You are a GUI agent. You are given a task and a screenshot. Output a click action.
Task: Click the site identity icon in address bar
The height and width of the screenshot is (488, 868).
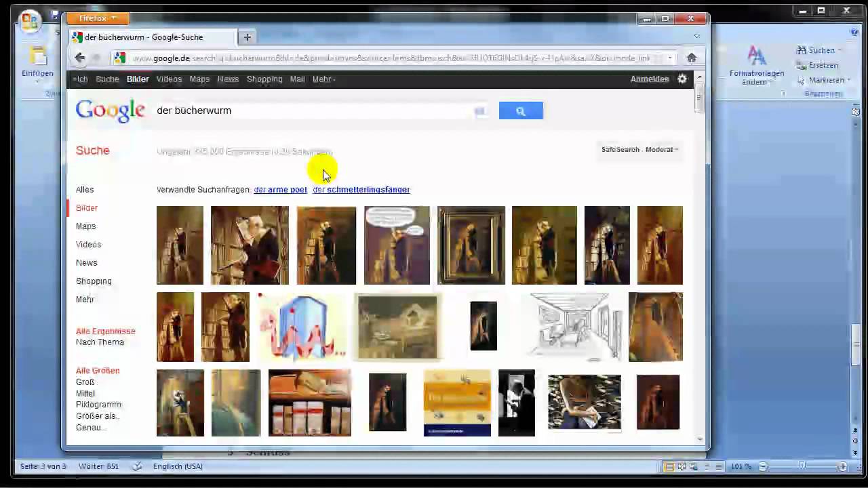tap(120, 58)
